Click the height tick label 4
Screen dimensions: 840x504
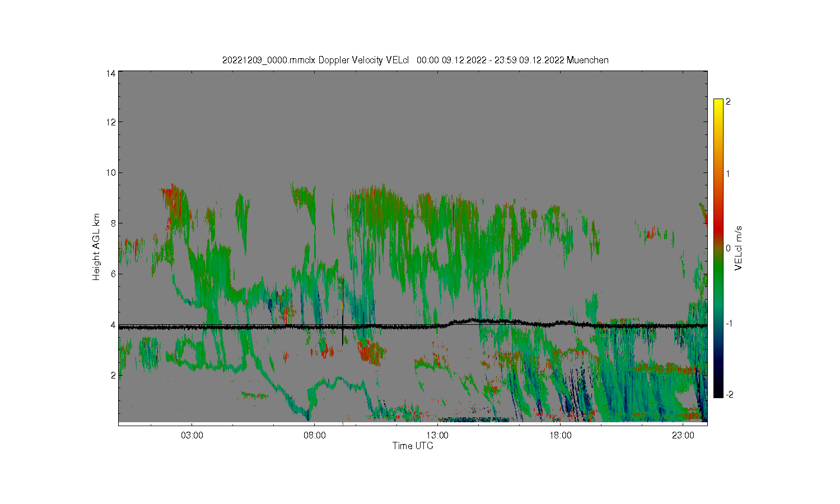(113, 324)
